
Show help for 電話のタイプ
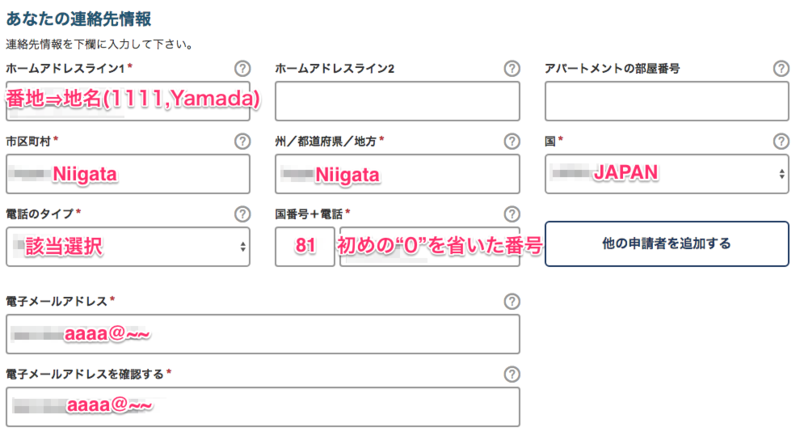click(242, 214)
